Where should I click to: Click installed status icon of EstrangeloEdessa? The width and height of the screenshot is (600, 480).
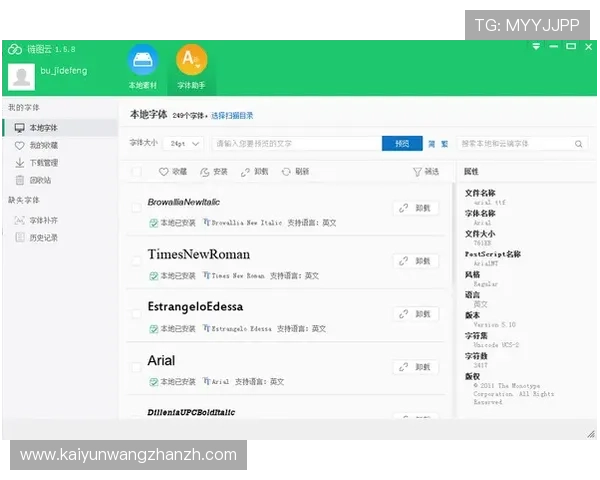tap(153, 328)
